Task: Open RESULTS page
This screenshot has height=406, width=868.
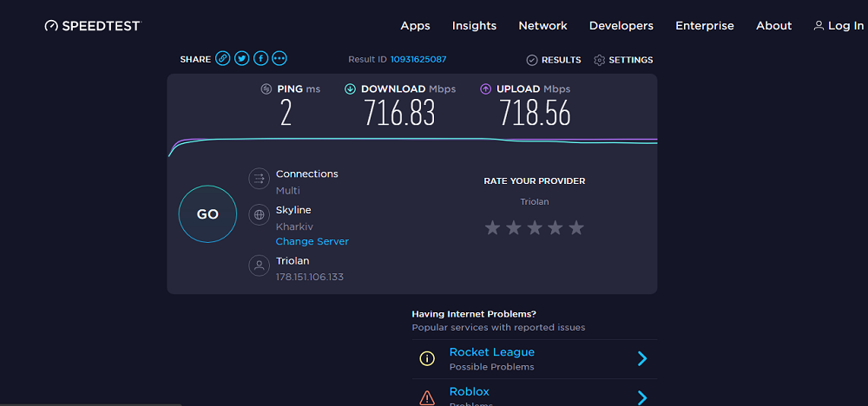Action: 561,60
